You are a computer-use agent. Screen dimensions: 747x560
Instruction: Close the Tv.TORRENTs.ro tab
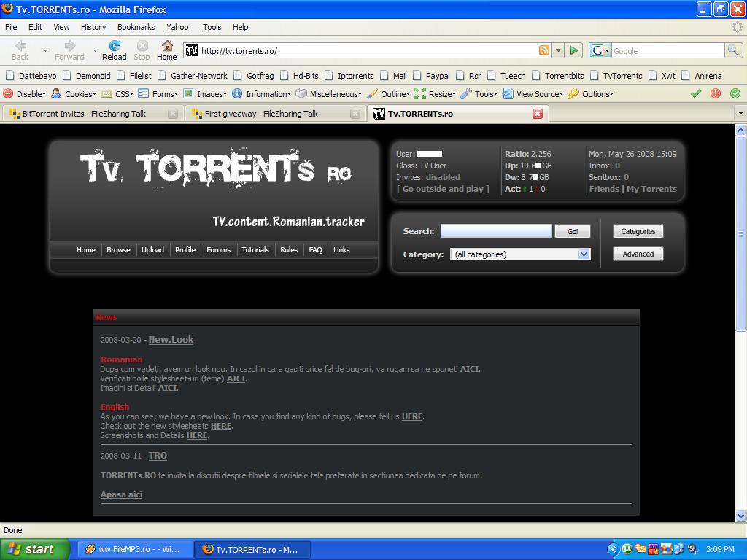[538, 113]
